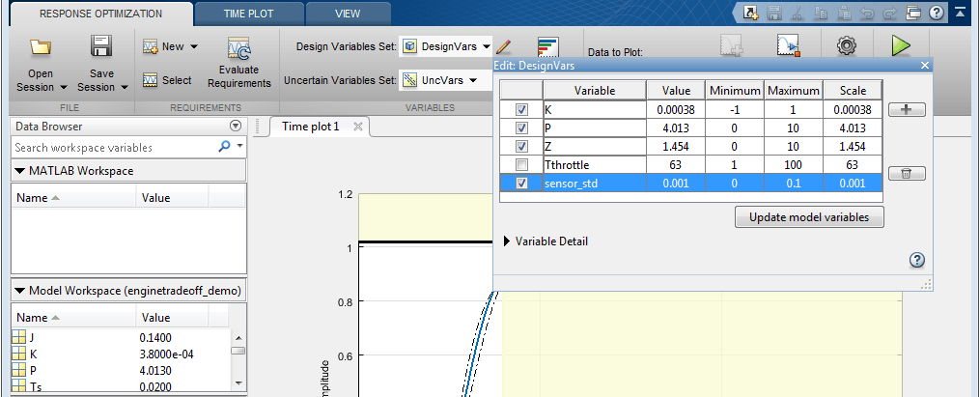Click Select requirements button

pos(166,80)
